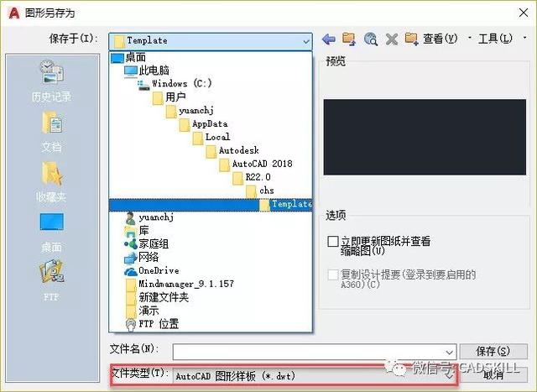Select the 新建文件夹 folder

(x=157, y=298)
